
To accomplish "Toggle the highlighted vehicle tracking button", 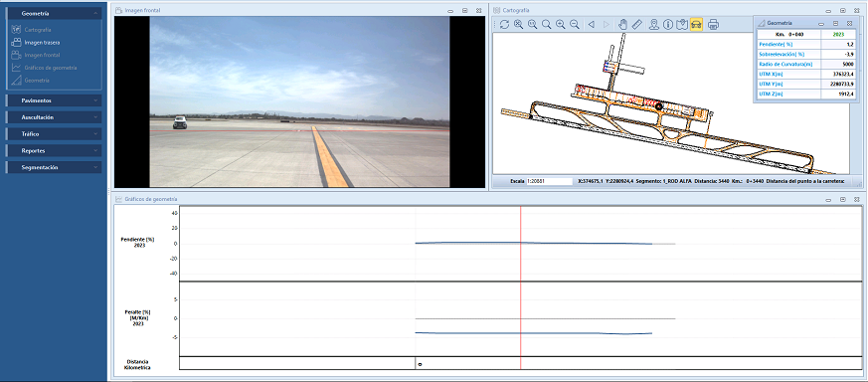I will pyautogui.click(x=696, y=24).
